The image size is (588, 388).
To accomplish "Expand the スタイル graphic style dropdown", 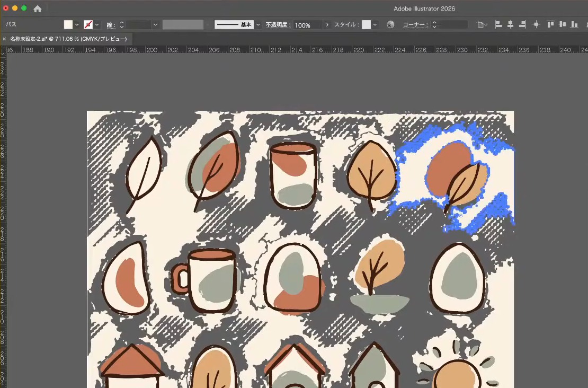I will point(375,25).
